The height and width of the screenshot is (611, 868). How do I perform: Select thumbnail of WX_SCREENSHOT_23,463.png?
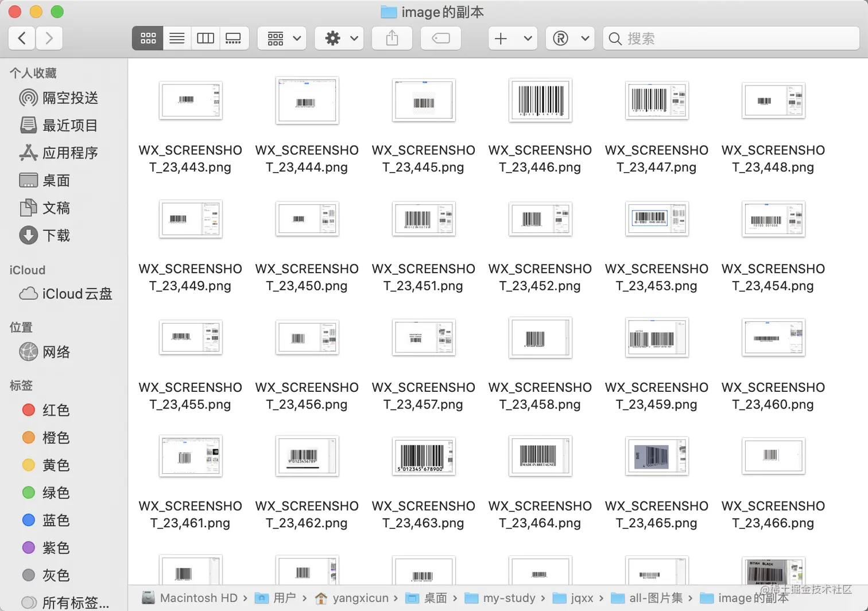424,456
